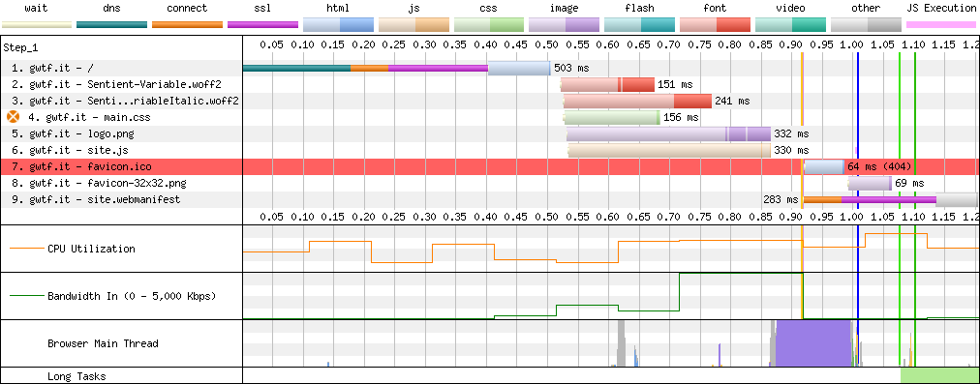Click the 283 ms timing label
Screen dimensions: 980x384
coord(781,199)
